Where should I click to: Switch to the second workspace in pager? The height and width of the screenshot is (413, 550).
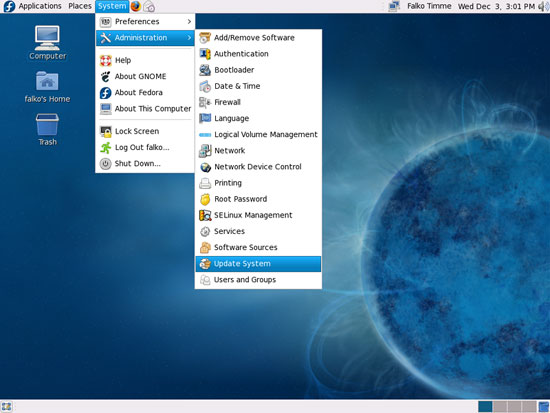[500, 407]
